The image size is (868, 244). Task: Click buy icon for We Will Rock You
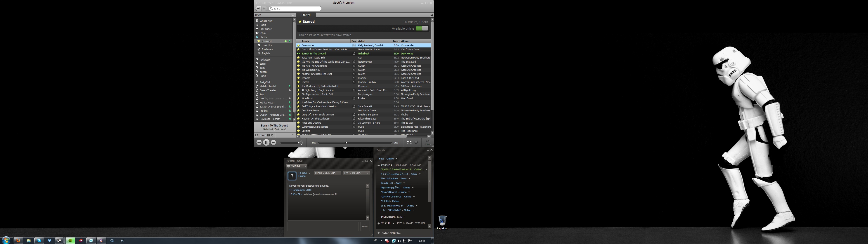coord(354,70)
